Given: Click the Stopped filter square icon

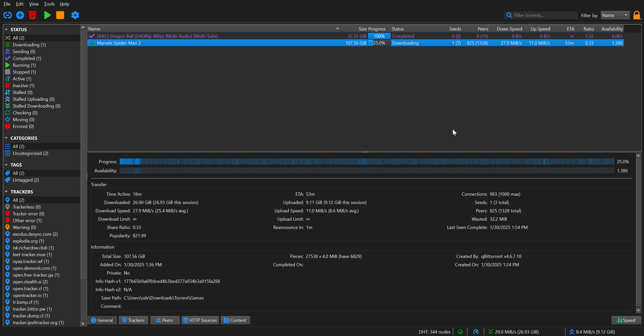Looking at the screenshot, I should coord(8,72).
